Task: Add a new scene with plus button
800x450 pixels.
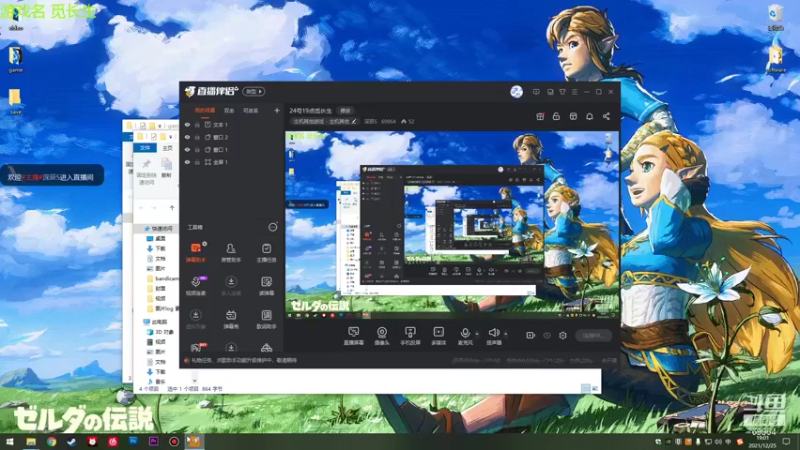Action: pos(277,110)
